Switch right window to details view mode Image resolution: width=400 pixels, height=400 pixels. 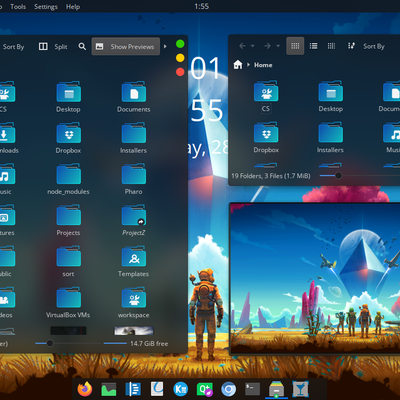[331, 46]
